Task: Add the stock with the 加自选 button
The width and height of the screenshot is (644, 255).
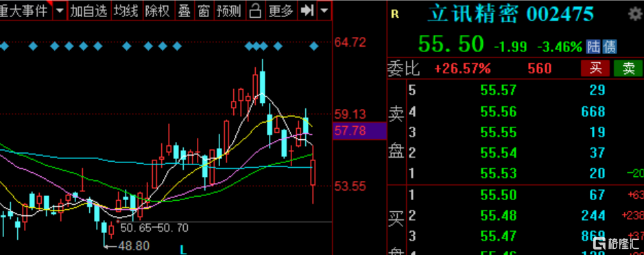Action: coord(88,11)
